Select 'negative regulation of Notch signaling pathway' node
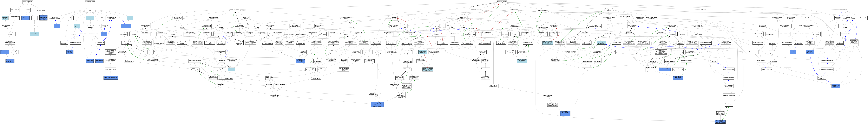The height and width of the screenshot is (124, 868). pyautogui.click(x=428, y=69)
